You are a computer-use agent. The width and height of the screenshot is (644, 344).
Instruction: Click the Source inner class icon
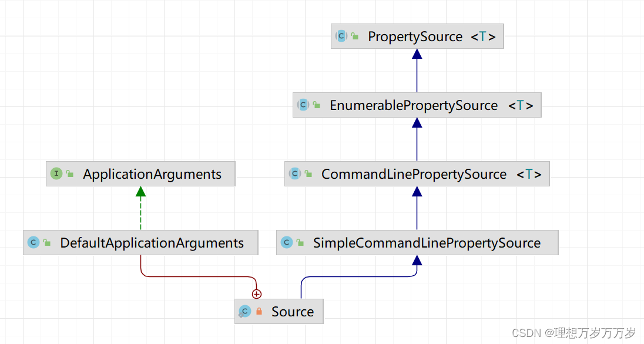coord(244,311)
